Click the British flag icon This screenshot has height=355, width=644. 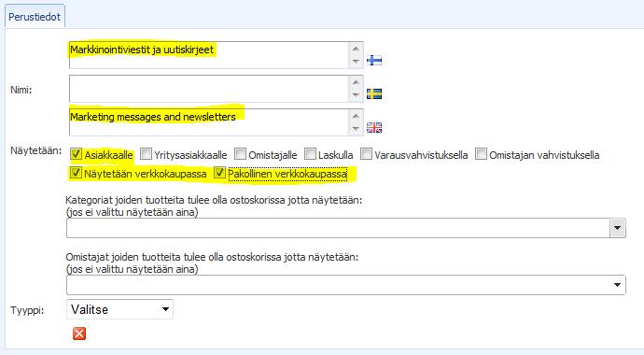coord(373,127)
